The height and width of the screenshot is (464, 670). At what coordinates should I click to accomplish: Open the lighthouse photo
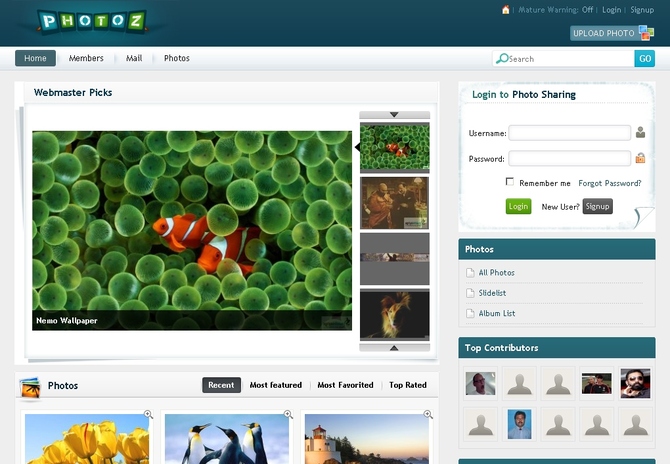click(x=367, y=439)
